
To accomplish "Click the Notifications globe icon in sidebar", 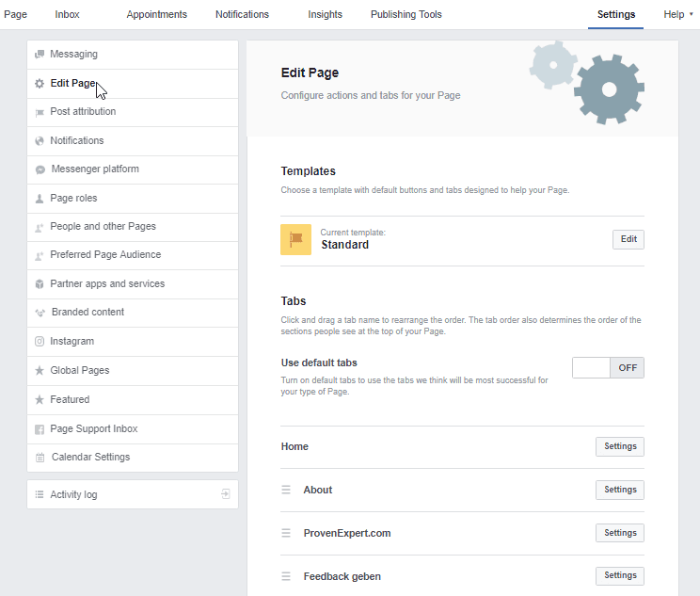I will pos(40,141).
